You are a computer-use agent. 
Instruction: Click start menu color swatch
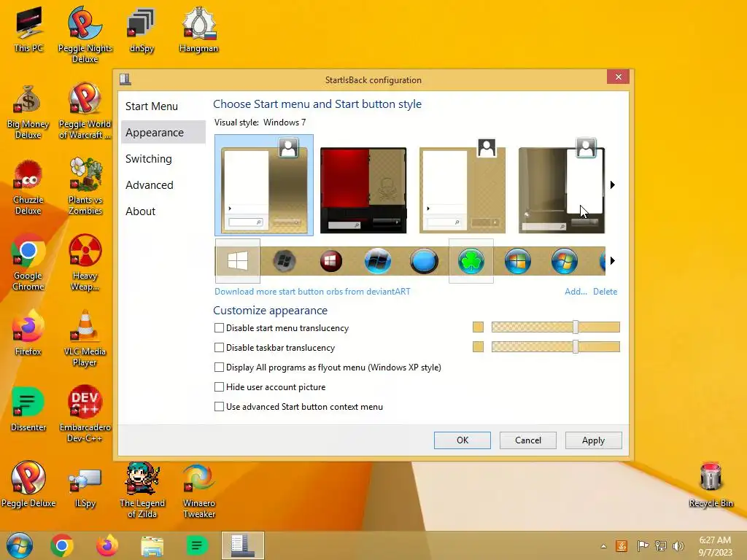478,327
